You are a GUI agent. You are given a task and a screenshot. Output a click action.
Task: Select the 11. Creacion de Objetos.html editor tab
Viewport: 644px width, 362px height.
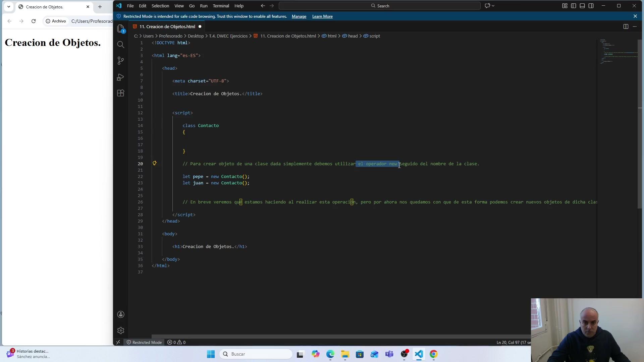point(167,26)
